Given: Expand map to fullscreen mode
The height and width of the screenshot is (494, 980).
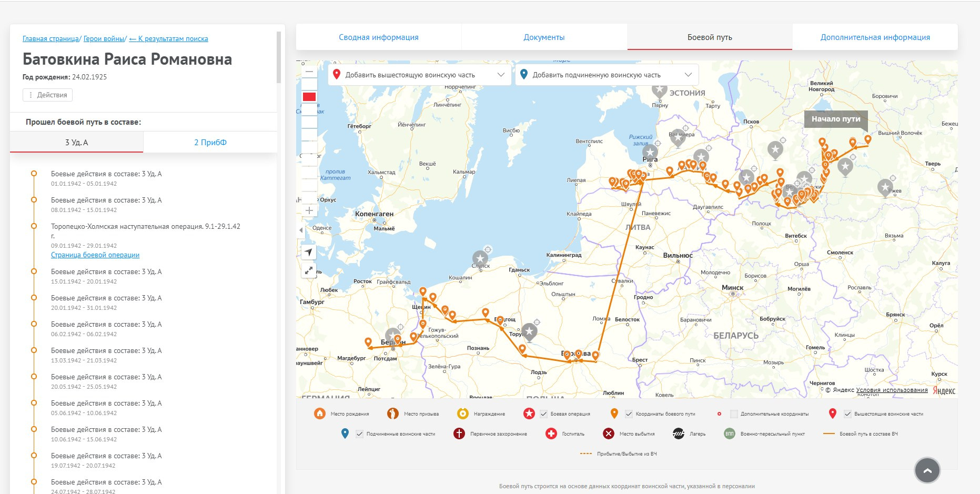Looking at the screenshot, I should click(x=309, y=270).
